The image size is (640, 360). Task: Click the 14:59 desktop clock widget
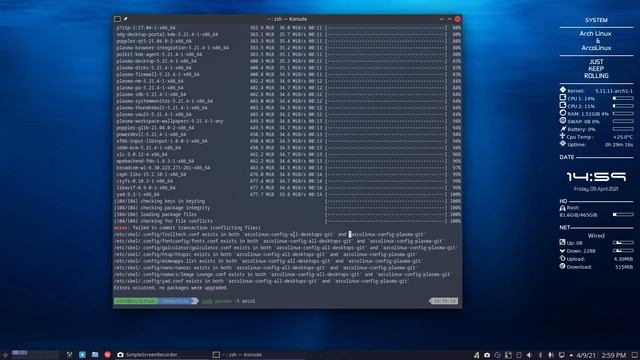tap(596, 177)
